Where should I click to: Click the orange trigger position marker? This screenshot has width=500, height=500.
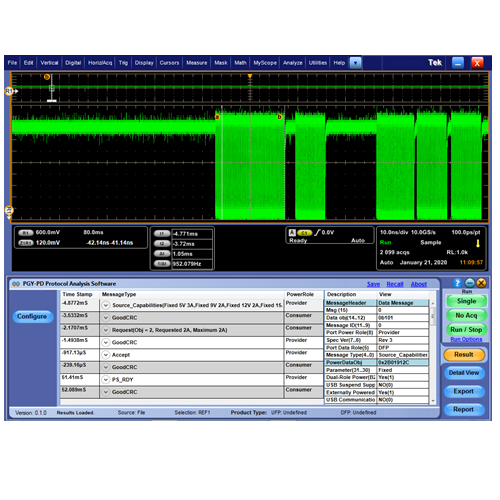click(x=250, y=77)
